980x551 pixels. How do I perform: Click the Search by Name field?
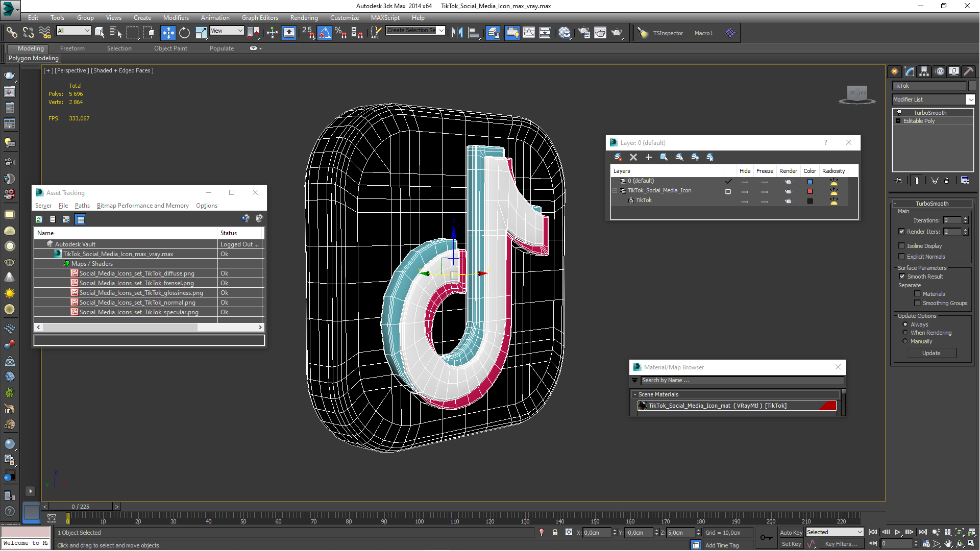742,381
